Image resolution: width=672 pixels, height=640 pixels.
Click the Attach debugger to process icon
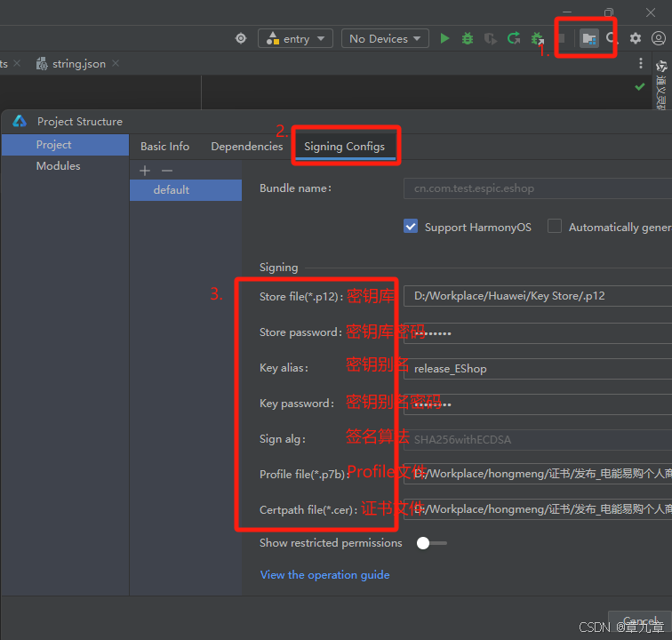tap(538, 39)
